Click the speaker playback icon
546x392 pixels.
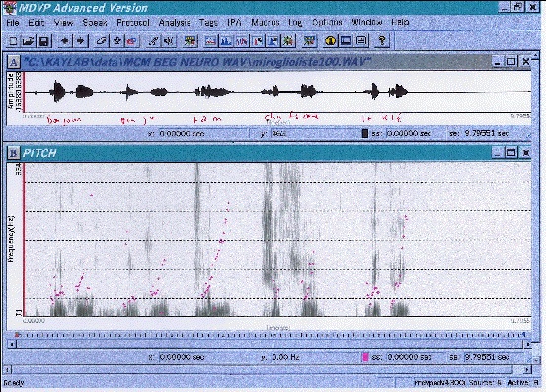pos(169,41)
